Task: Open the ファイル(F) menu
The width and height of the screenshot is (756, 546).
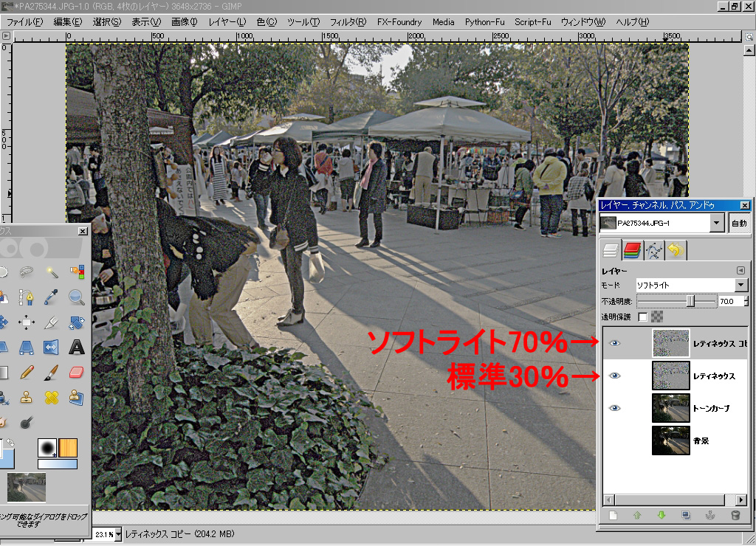Action: 24,22
